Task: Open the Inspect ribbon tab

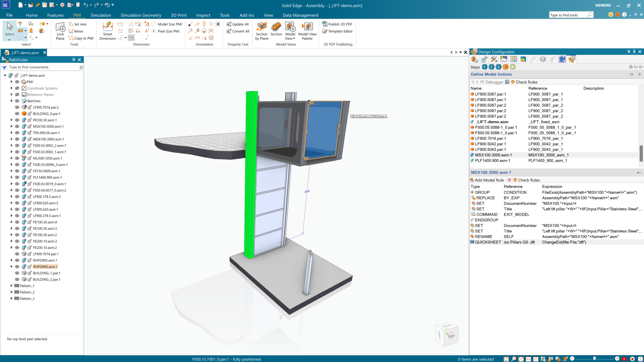Action: (x=203, y=15)
